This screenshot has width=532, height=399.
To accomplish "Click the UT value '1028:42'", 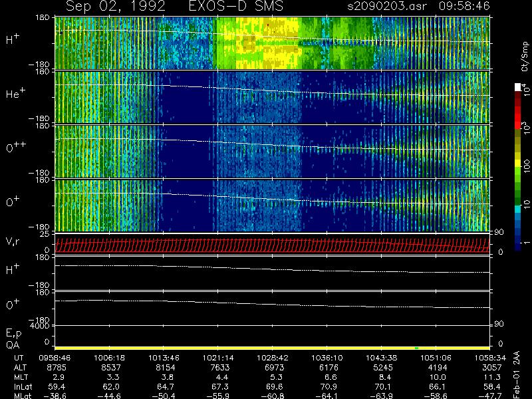I will point(273,358).
